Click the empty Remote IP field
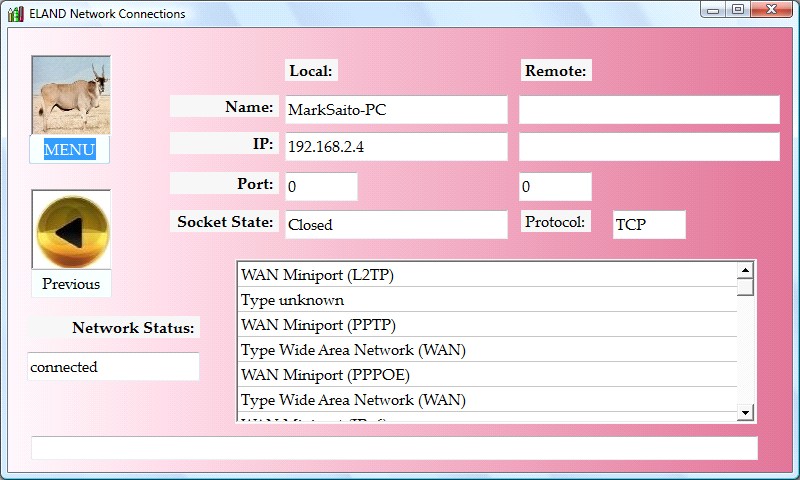Image resolution: width=800 pixels, height=480 pixels. click(x=648, y=147)
